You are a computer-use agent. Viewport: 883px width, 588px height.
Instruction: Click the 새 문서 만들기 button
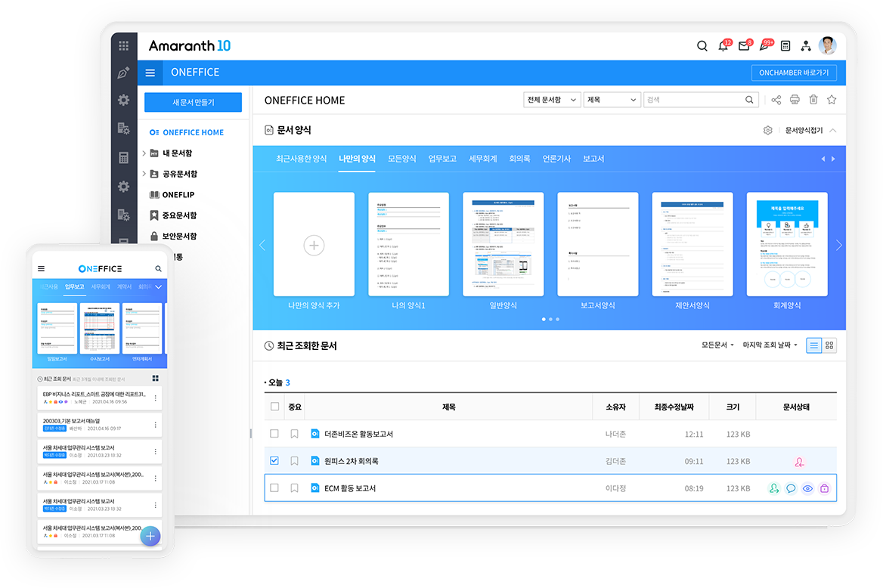(x=194, y=102)
